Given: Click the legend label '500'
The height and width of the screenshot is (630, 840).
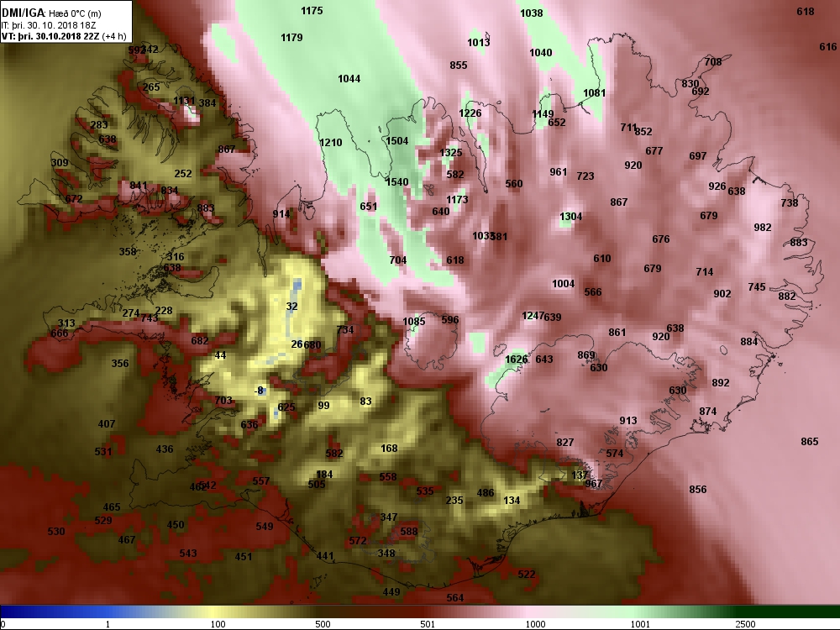Looking at the screenshot, I should click(x=323, y=624).
